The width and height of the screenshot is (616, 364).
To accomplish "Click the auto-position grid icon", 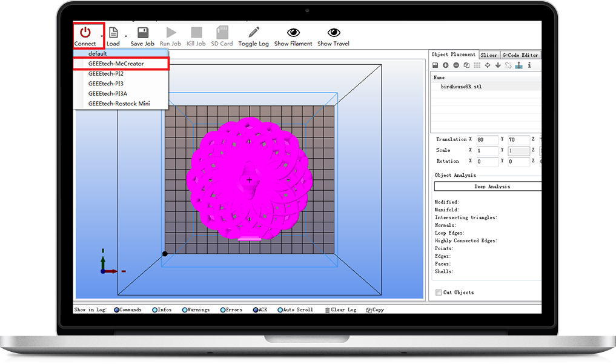I will tap(477, 65).
